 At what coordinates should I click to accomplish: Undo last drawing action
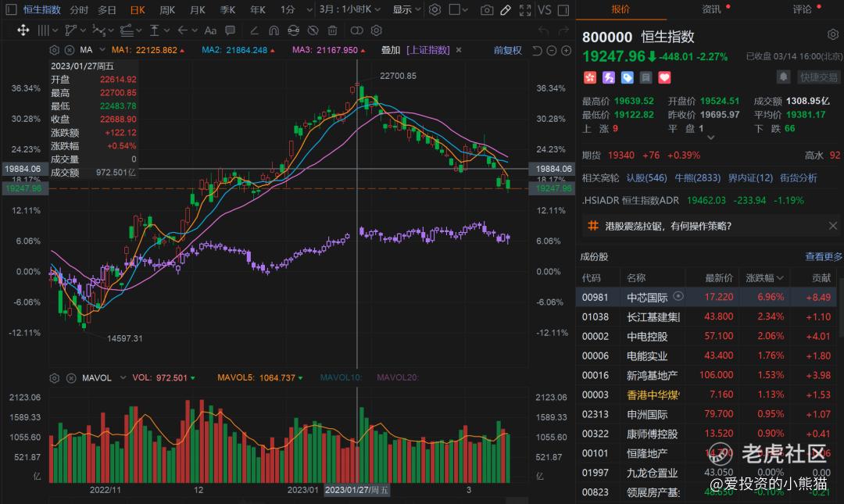[544, 30]
